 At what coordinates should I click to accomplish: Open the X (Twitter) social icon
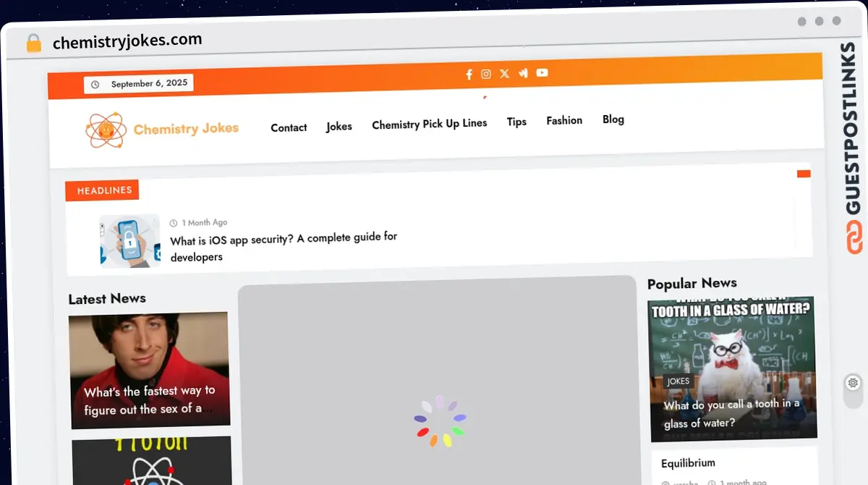click(x=504, y=73)
